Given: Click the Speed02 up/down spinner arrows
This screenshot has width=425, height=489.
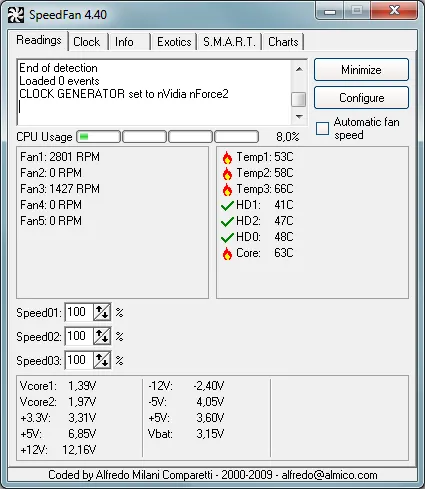Looking at the screenshot, I should [x=102, y=336].
